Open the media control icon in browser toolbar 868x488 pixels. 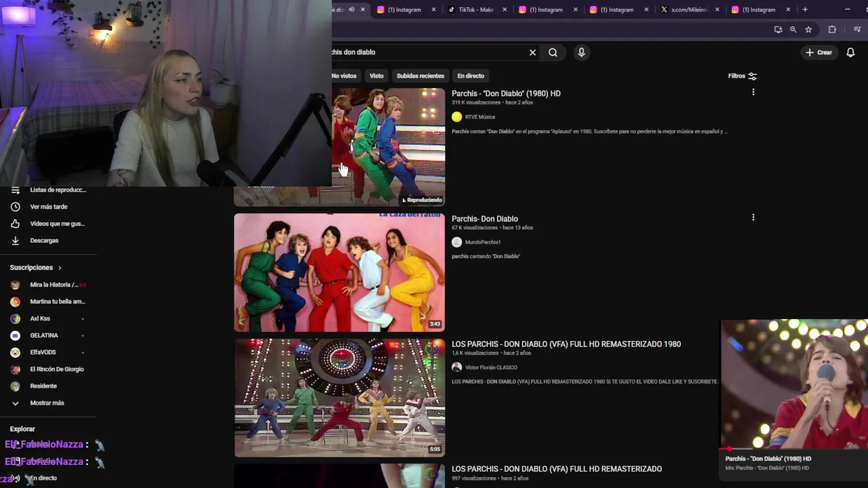pos(857,29)
